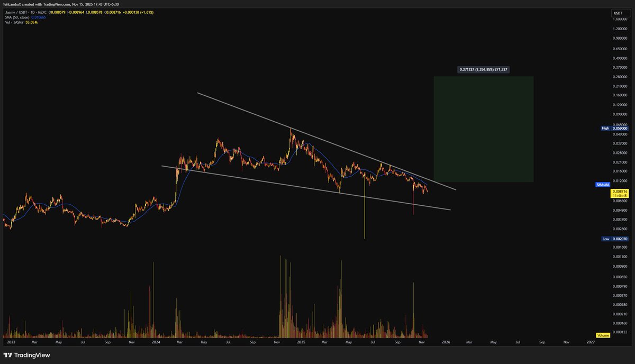Click the 1.200000 price scale value
This screenshot has height=364, width=635.
pyautogui.click(x=620, y=28)
